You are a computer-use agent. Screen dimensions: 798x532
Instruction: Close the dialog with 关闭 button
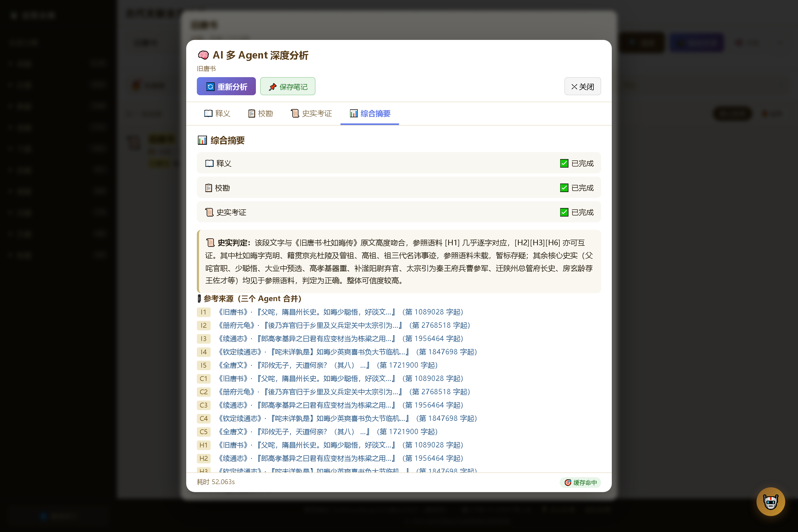583,86
